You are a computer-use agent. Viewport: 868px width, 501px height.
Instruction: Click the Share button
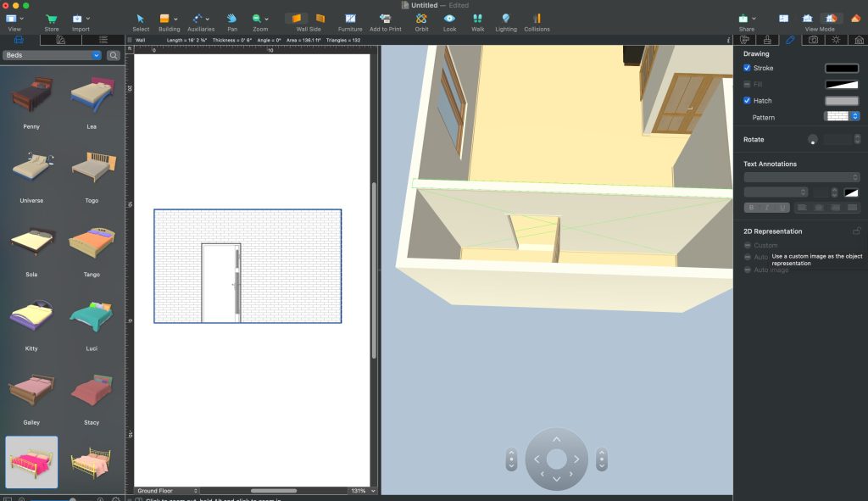[744, 19]
